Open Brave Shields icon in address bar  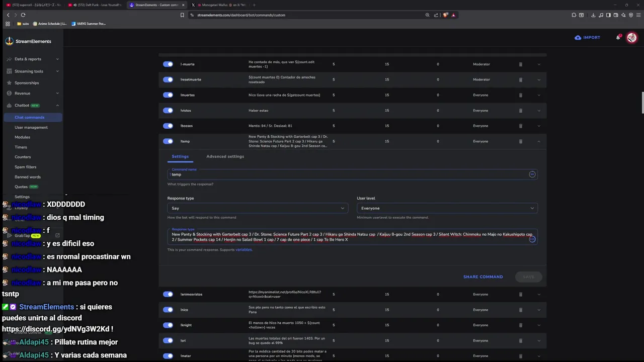(445, 15)
